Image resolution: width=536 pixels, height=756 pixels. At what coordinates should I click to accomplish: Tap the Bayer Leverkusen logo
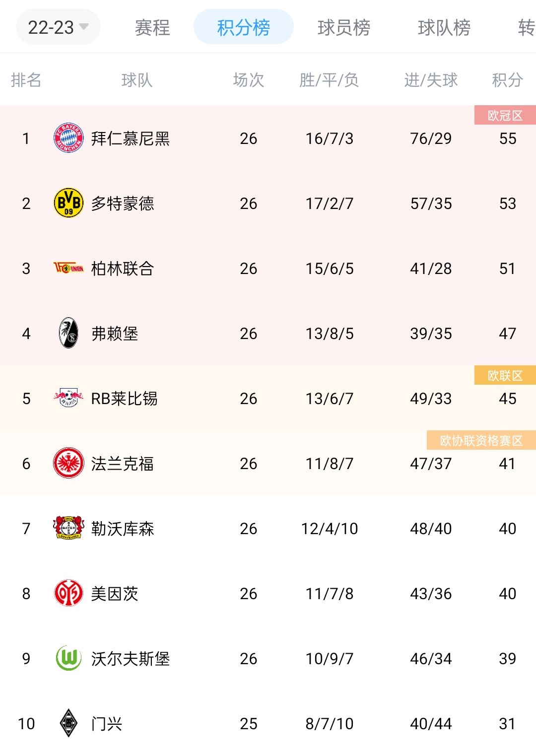(x=68, y=528)
